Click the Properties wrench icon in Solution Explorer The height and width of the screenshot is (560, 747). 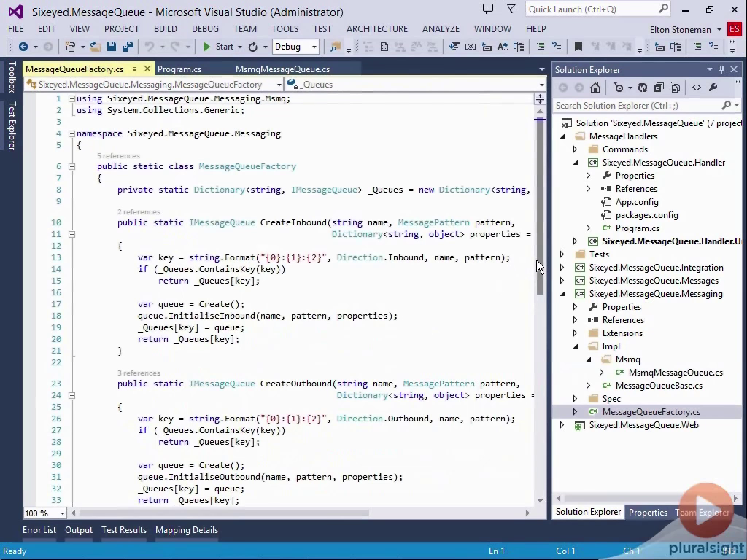click(x=713, y=87)
